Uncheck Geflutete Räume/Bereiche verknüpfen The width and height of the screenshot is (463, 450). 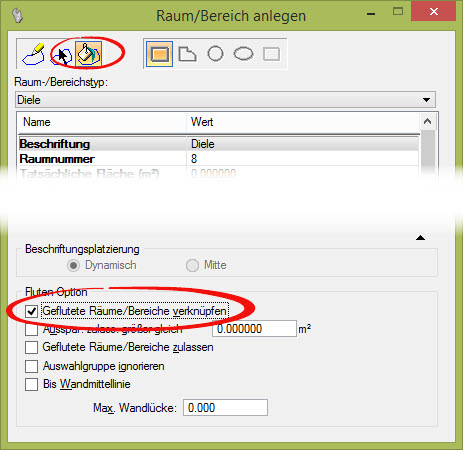coord(31,311)
